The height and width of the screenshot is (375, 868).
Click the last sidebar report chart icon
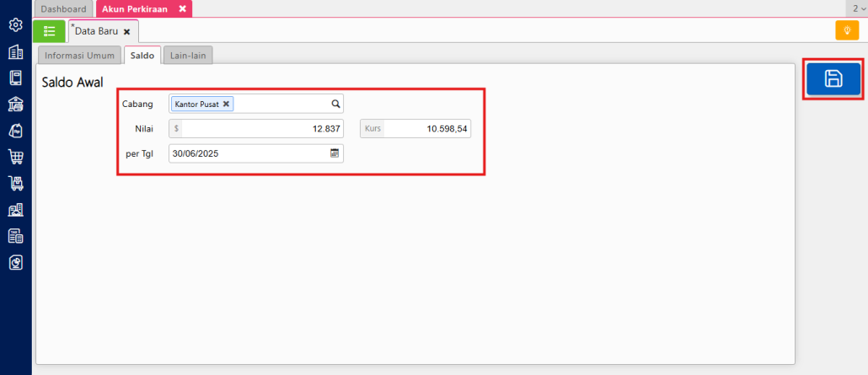15,262
